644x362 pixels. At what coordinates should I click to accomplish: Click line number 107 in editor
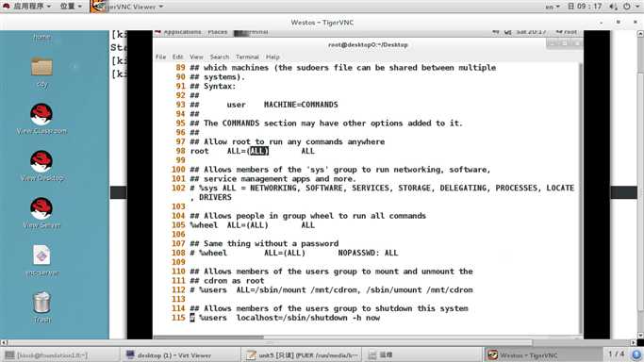[178, 243]
